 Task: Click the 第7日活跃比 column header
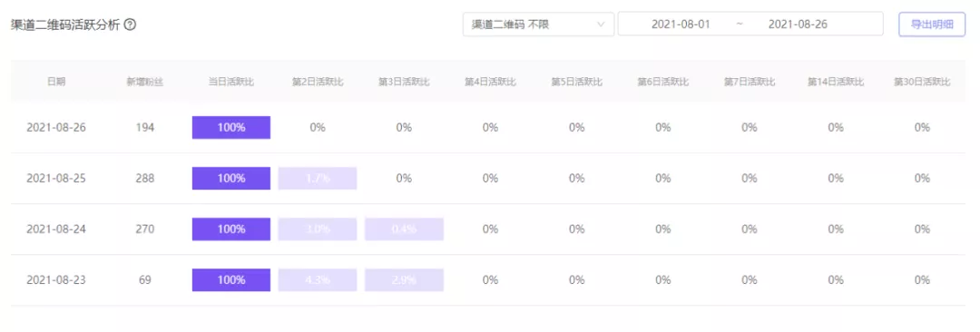coord(750,82)
